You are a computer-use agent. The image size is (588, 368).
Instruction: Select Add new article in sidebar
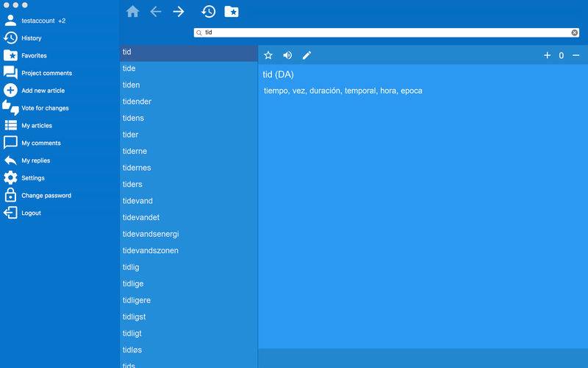[x=43, y=91]
